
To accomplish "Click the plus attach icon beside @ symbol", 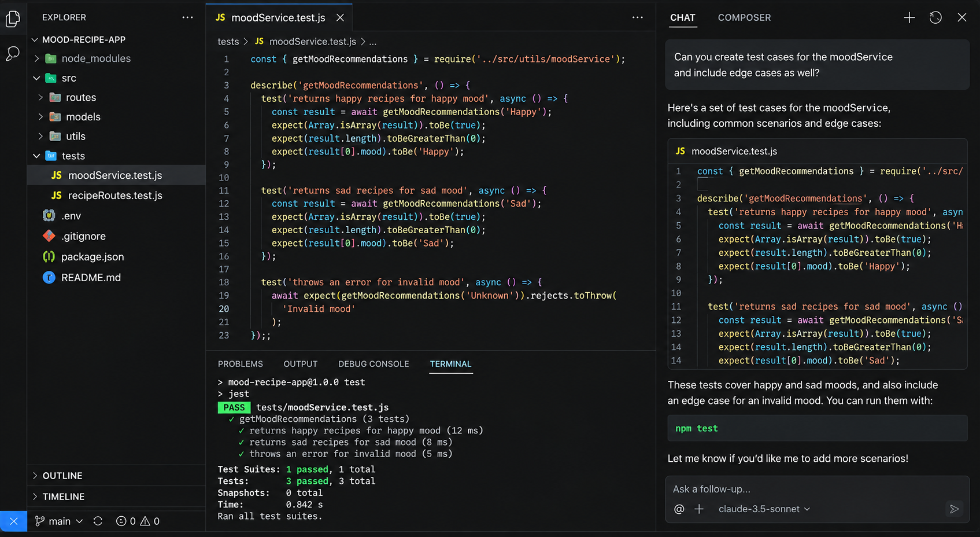I will (x=699, y=509).
